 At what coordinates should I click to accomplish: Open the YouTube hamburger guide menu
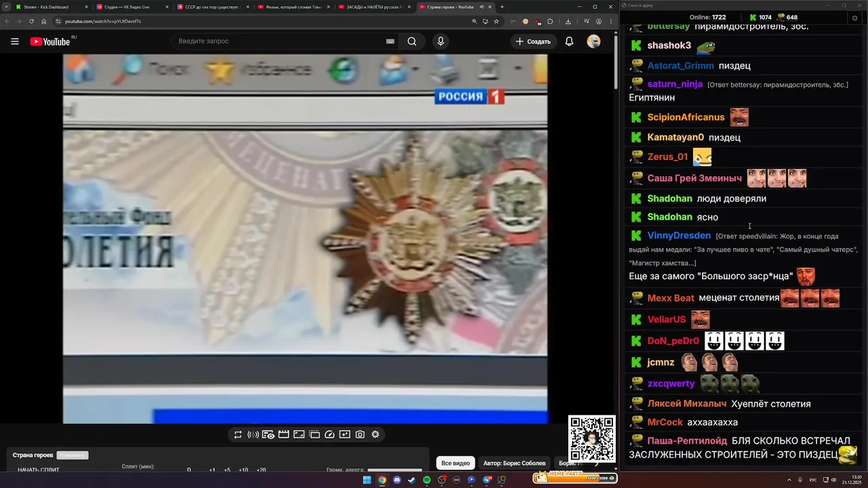[15, 41]
